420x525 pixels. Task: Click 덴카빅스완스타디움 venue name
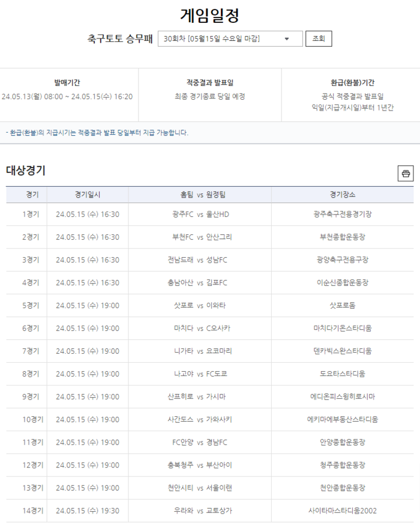(342, 351)
